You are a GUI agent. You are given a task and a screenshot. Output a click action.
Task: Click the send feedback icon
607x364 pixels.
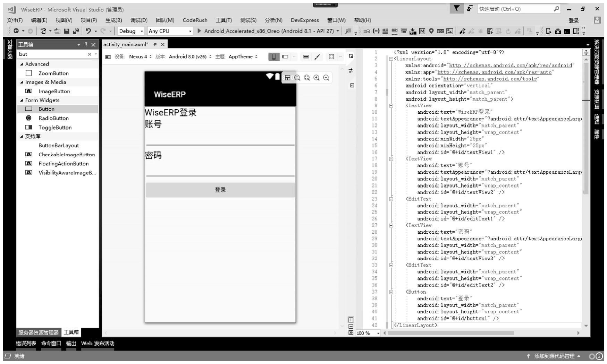click(x=470, y=9)
